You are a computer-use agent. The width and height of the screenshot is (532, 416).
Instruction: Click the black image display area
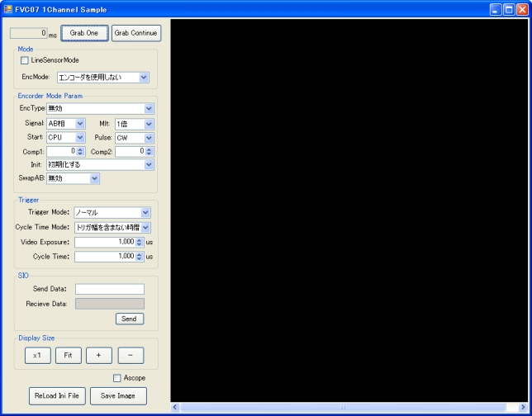click(x=349, y=210)
